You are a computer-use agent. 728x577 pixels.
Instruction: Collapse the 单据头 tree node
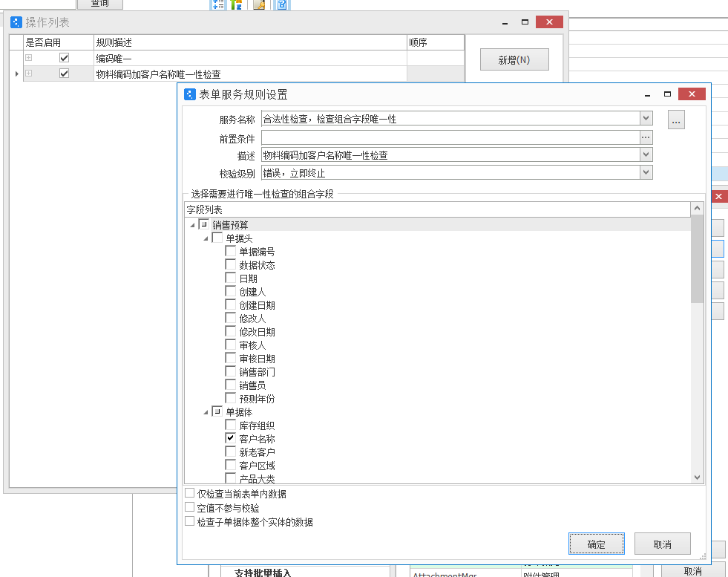point(206,238)
